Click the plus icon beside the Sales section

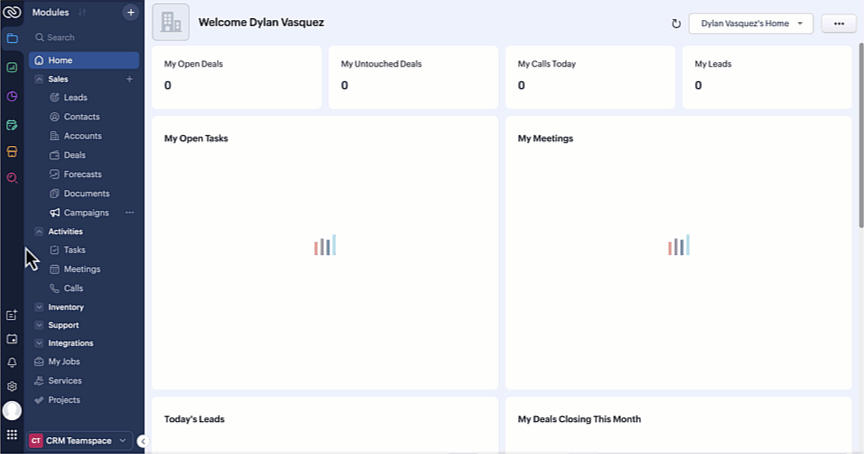pos(129,79)
